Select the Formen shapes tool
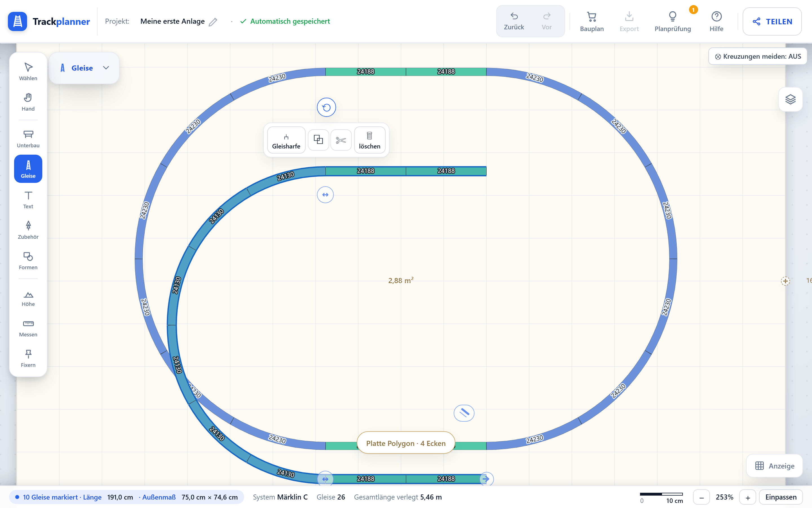The width and height of the screenshot is (812, 508). [28, 261]
